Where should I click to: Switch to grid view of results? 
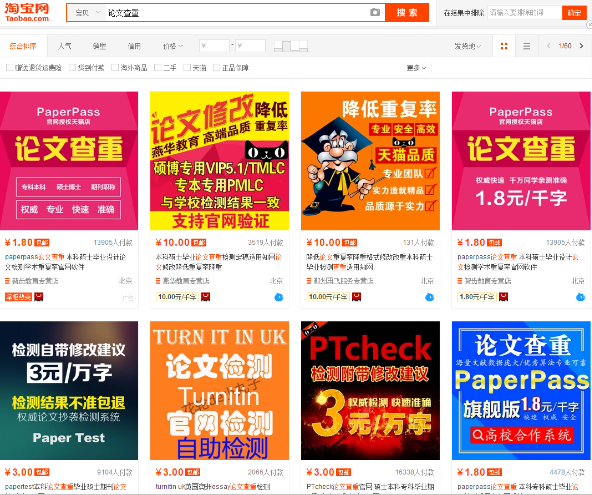pos(504,46)
